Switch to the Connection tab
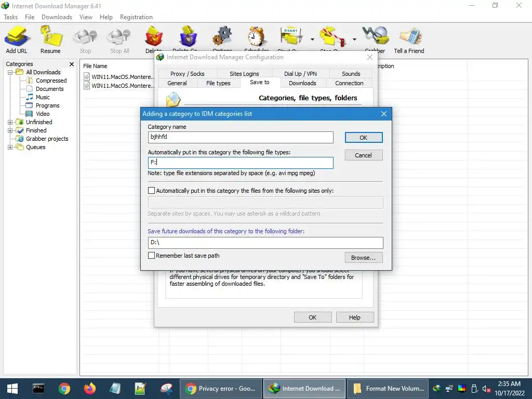Viewport: 532px width, 399px height. click(349, 83)
